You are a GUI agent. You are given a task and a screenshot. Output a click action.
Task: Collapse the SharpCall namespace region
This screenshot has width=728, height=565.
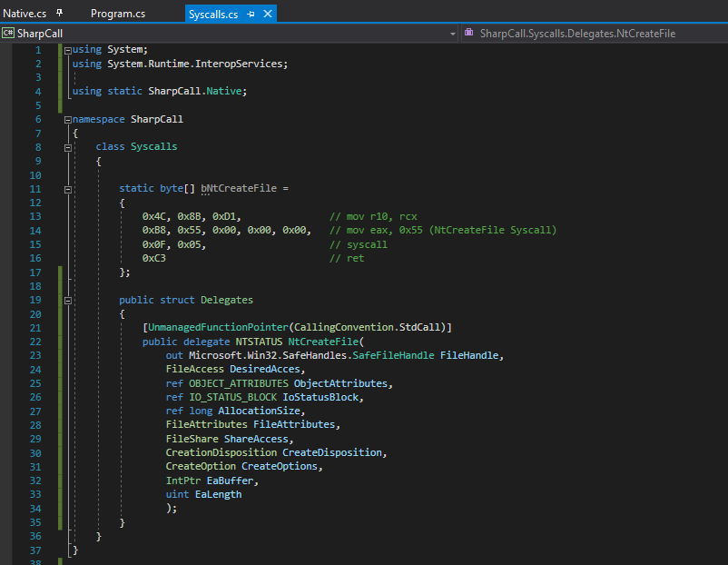click(x=67, y=119)
